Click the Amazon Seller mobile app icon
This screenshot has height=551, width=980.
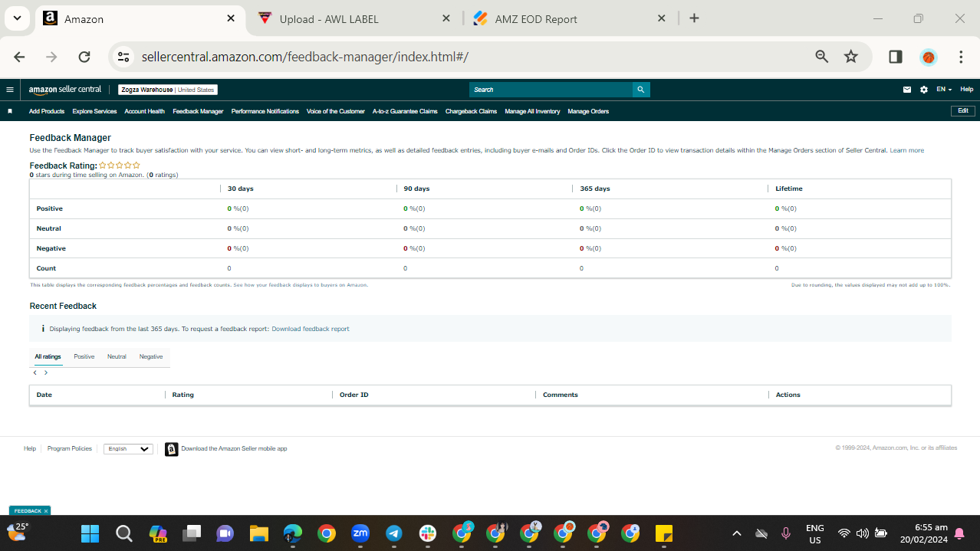tap(172, 449)
